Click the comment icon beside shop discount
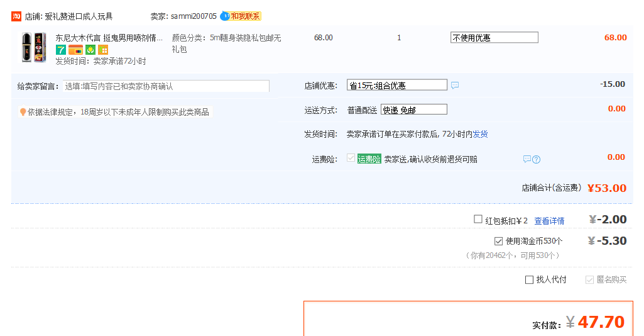This screenshot has width=644, height=336. 455,86
